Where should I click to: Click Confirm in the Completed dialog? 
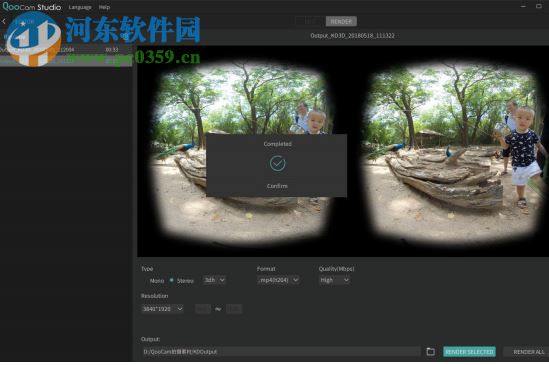(277, 186)
